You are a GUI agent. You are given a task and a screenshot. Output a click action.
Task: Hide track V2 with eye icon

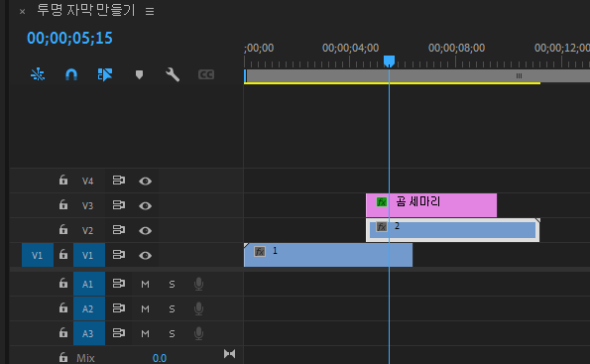(145, 231)
